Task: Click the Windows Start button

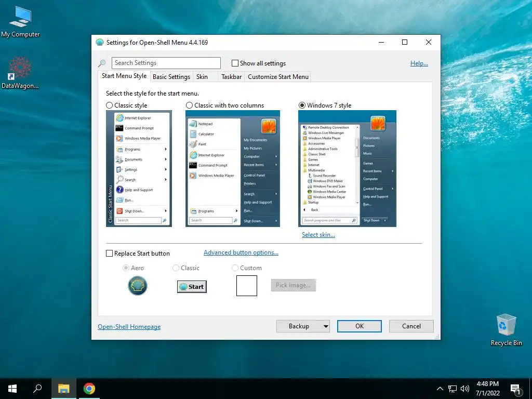Action: tap(12, 389)
